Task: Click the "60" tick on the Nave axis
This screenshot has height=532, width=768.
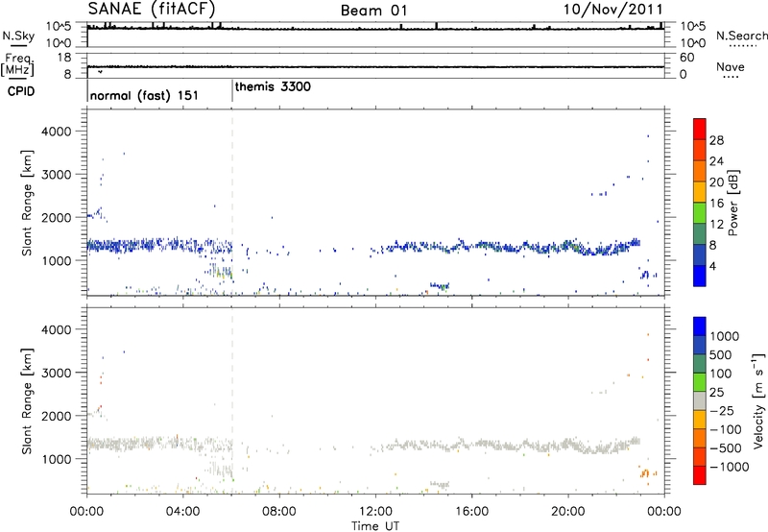Action: tap(686, 58)
